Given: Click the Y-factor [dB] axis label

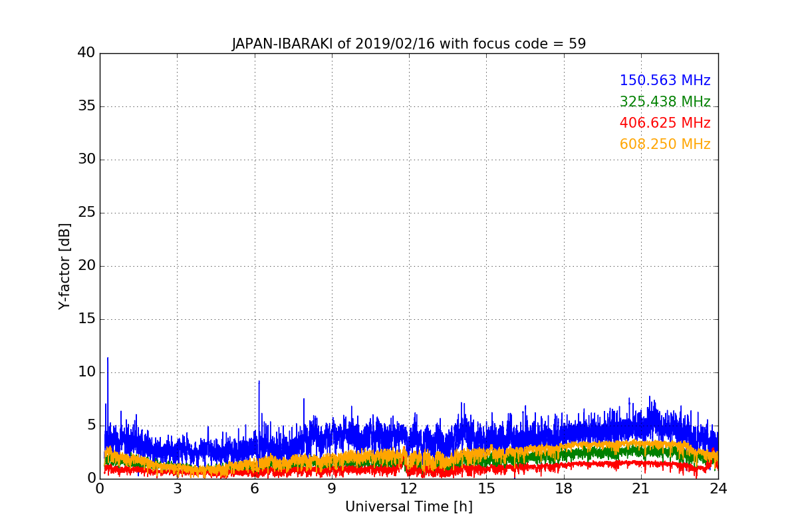Looking at the screenshot, I should tap(65, 266).
